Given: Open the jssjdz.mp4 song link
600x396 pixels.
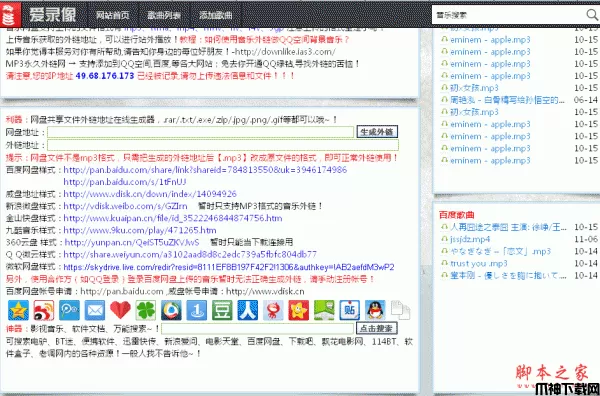Looking at the screenshot, I should click(470, 239).
